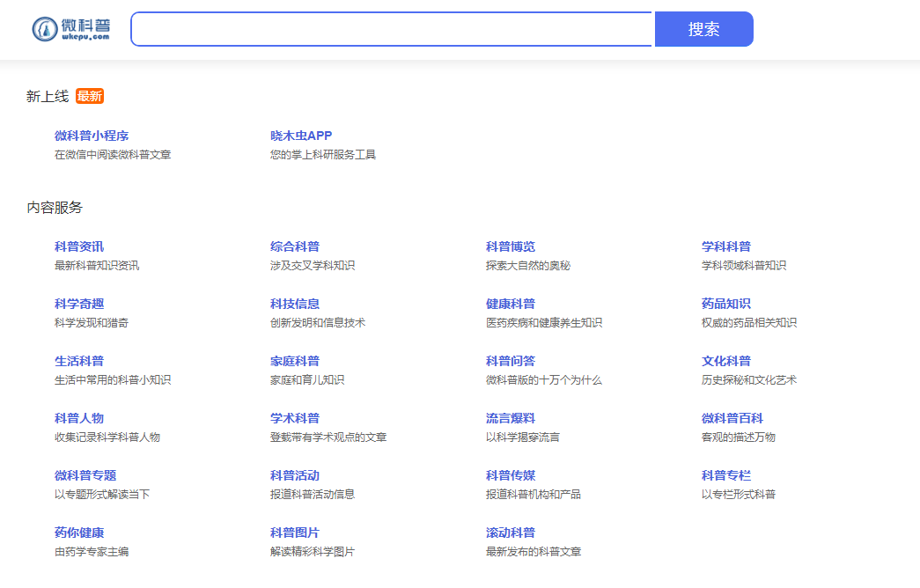920x588 pixels.
Task: Click text 您的掌上科研服务工具
Action: [x=323, y=155]
